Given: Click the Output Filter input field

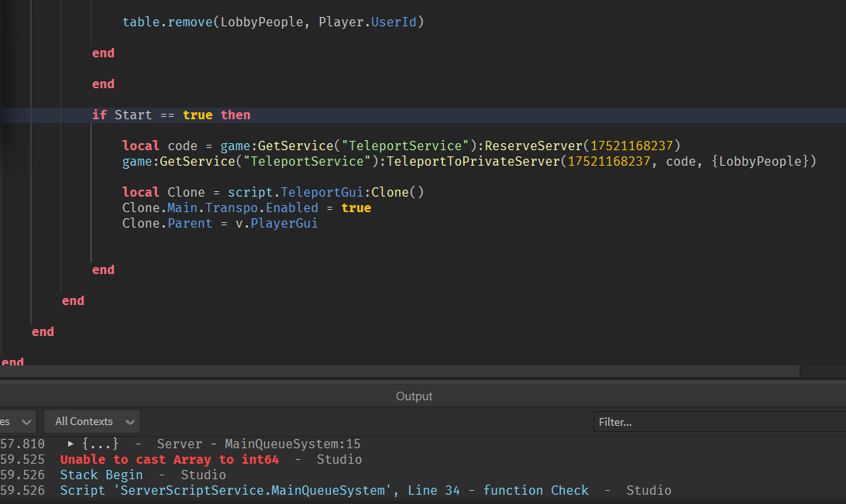Looking at the screenshot, I should coord(719,422).
